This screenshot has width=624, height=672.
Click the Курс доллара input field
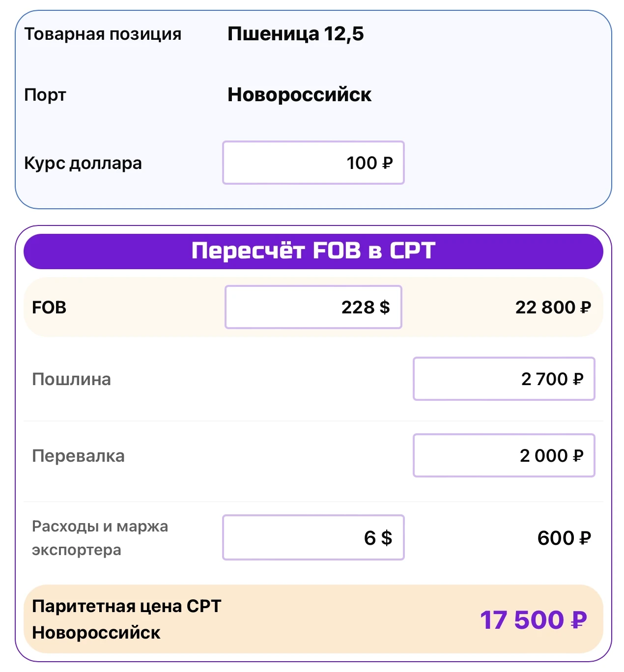click(x=313, y=163)
